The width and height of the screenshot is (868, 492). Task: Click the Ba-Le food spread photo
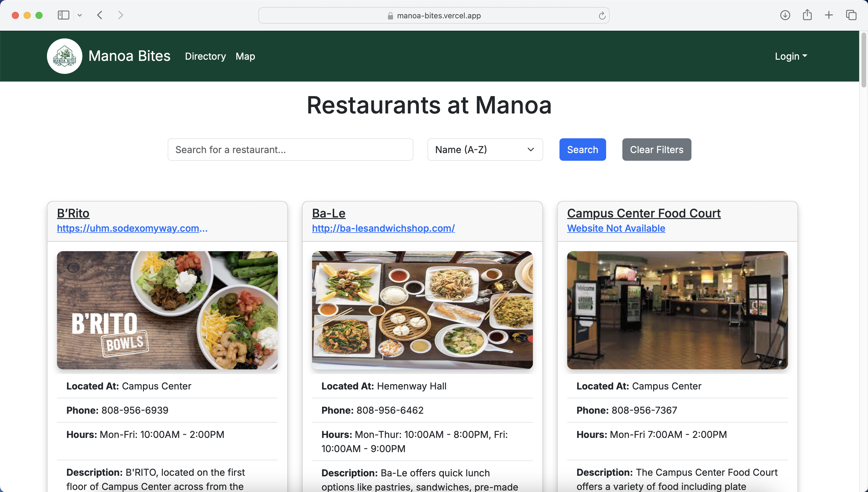pos(422,310)
